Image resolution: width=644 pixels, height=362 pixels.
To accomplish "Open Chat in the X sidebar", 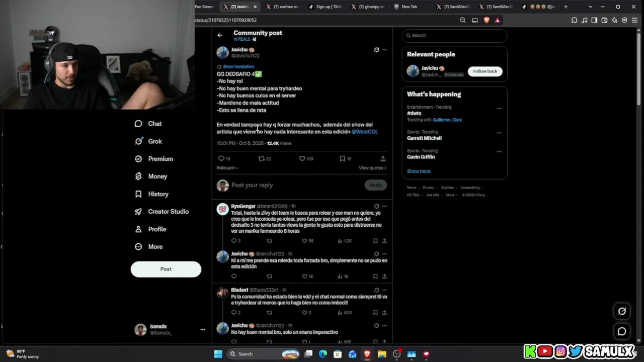I will [148, 124].
